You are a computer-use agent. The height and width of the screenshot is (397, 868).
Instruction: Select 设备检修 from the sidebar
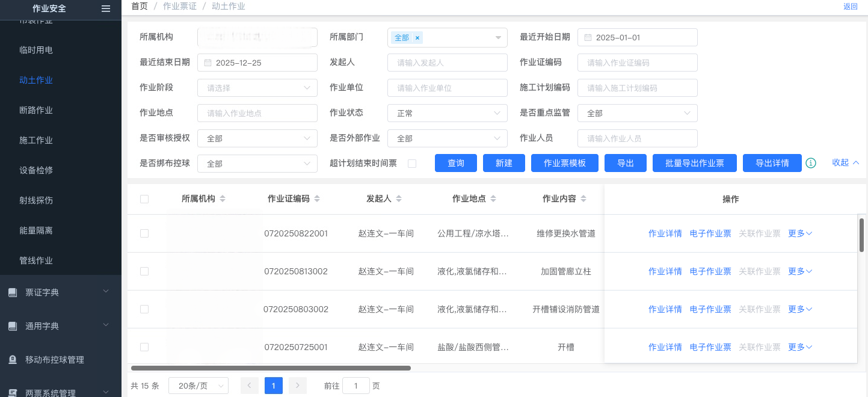[x=36, y=170]
